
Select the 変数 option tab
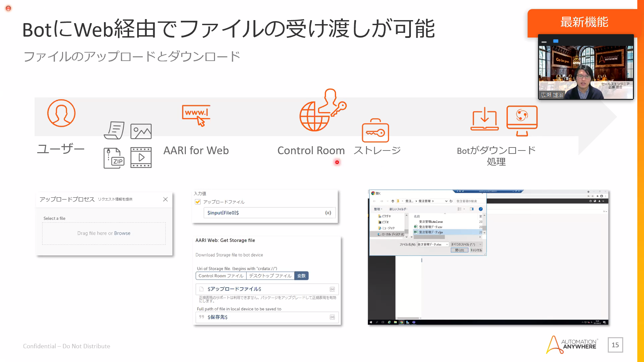[301, 276]
